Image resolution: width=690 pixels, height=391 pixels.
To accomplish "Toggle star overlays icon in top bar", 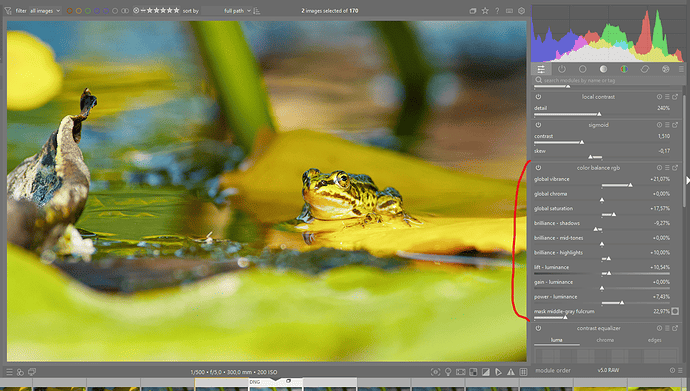I will 485,11.
